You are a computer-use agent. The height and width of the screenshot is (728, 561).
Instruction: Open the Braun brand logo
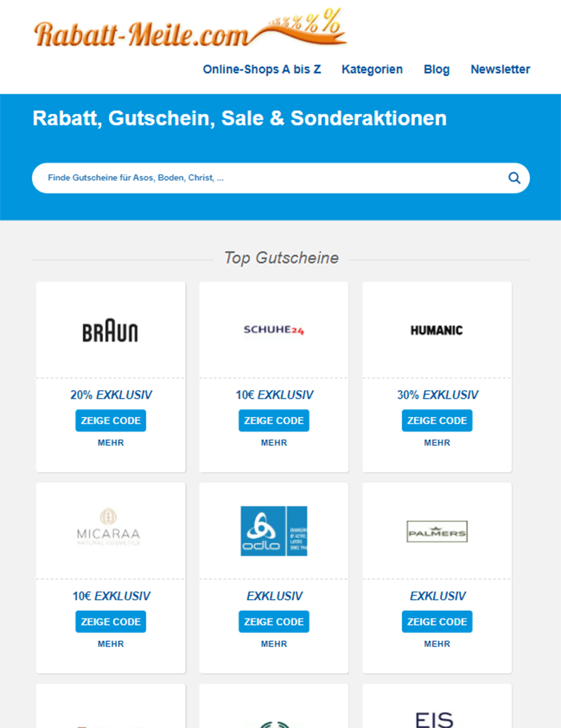(x=110, y=331)
